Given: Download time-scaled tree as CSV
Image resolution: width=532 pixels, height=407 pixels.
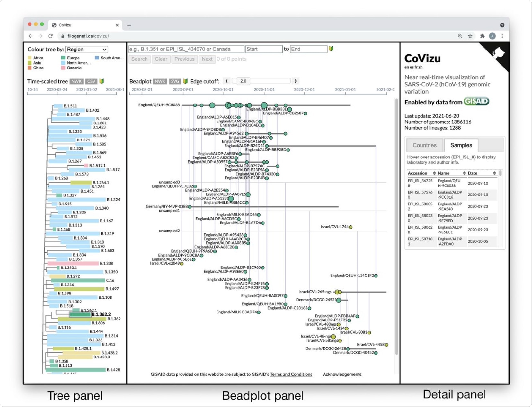Looking at the screenshot, I should click(91, 81).
